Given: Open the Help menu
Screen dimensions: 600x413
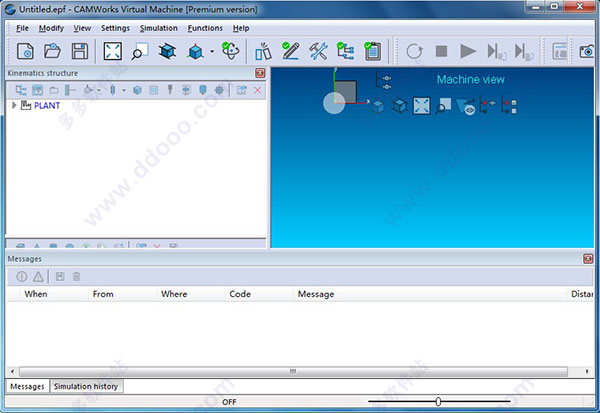Looking at the screenshot, I should point(241,28).
